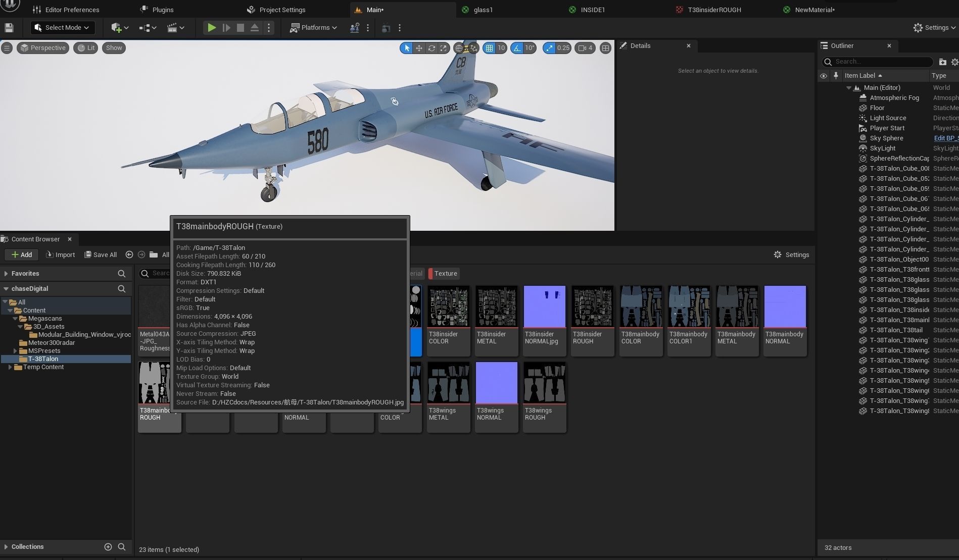Screen dimensions: 959x560
Task: Select the Light Source actor in Outliner
Action: 888,118
